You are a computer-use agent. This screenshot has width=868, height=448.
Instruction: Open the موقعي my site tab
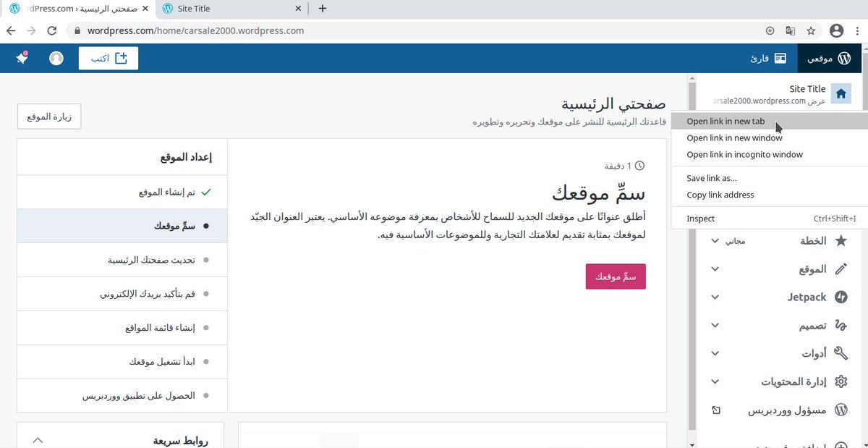(830, 58)
